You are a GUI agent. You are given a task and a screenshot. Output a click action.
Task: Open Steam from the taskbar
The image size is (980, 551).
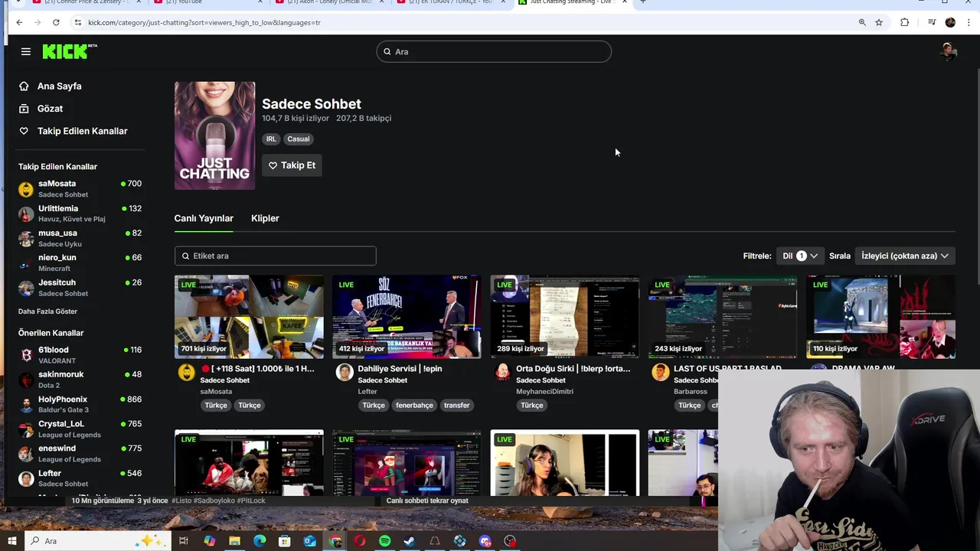click(x=410, y=541)
